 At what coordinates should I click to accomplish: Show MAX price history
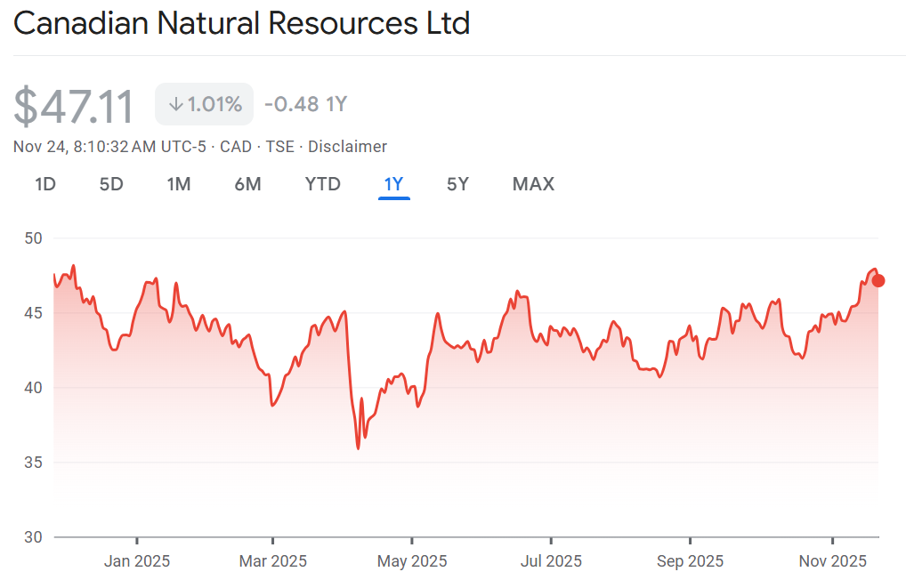pos(533,184)
